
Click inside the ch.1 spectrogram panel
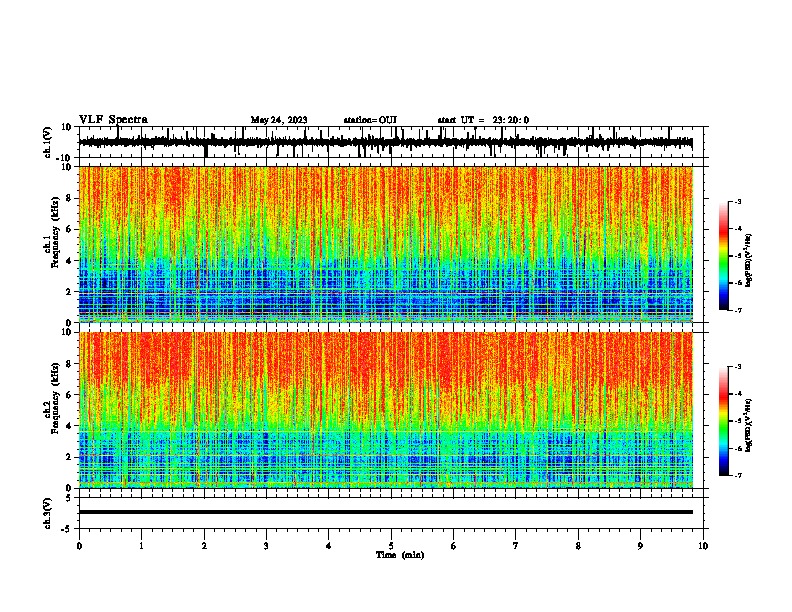point(386,244)
